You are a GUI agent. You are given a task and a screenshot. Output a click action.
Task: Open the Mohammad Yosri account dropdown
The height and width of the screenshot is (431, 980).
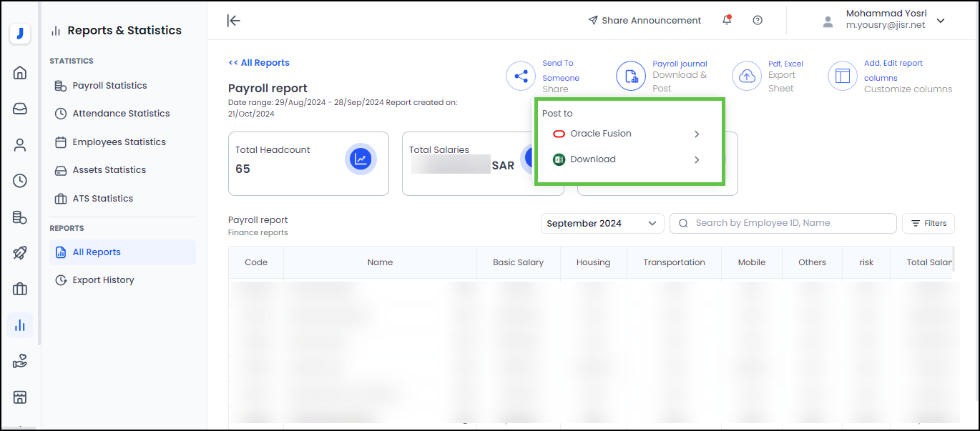pyautogui.click(x=940, y=21)
